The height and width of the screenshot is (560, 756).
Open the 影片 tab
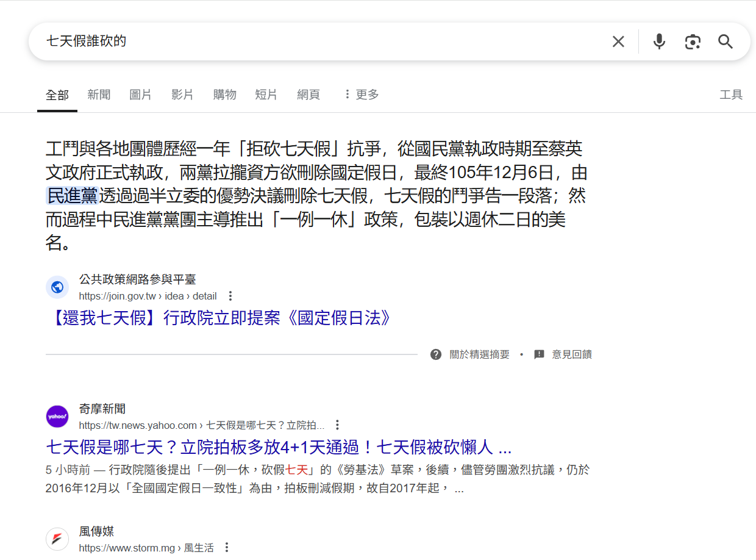182,95
